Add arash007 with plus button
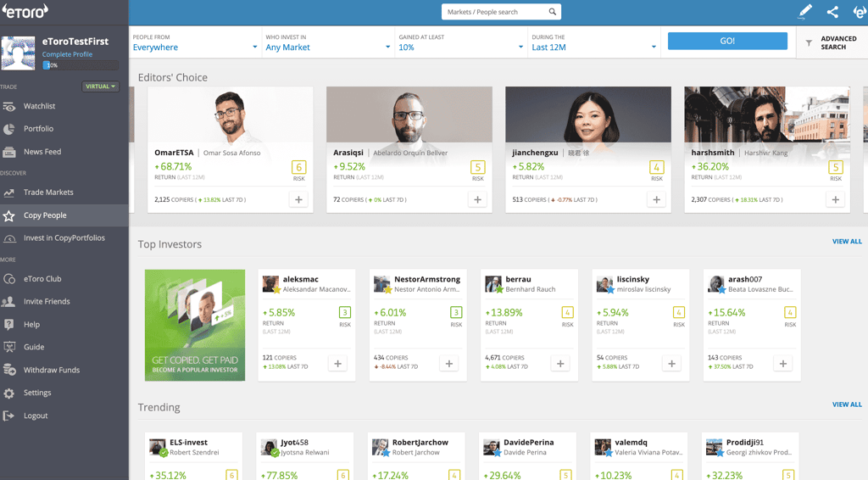This screenshot has height=480, width=868. 782,364
